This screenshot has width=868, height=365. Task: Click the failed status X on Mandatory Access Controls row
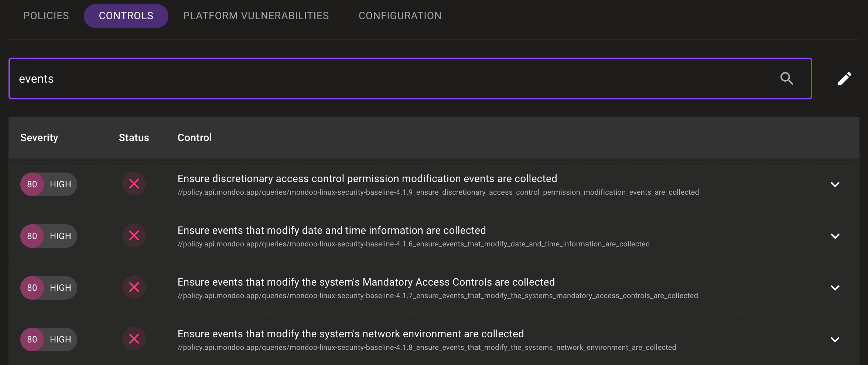pos(134,287)
